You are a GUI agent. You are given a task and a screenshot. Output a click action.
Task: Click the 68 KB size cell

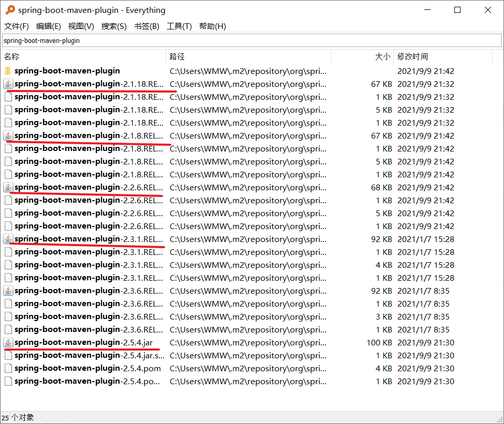coord(381,188)
